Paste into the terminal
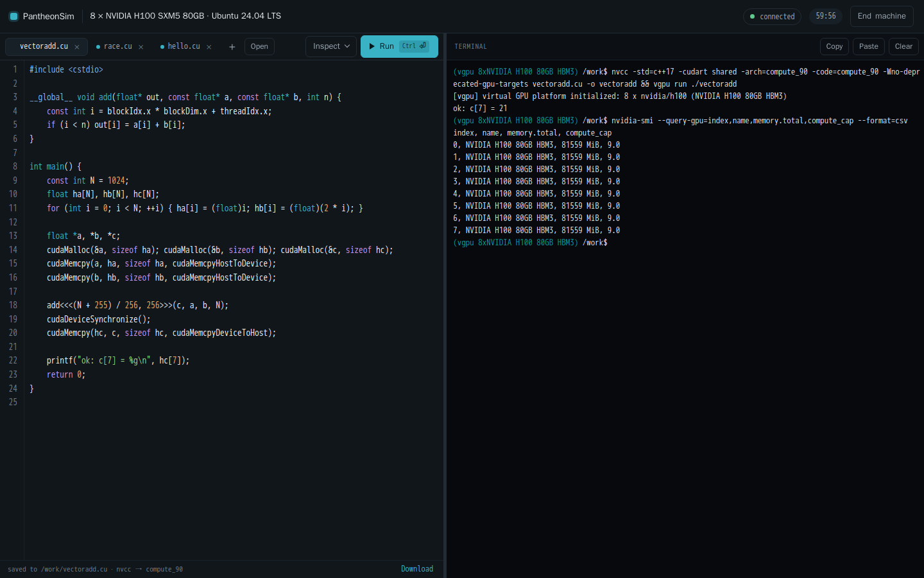924x578 pixels. (x=869, y=46)
